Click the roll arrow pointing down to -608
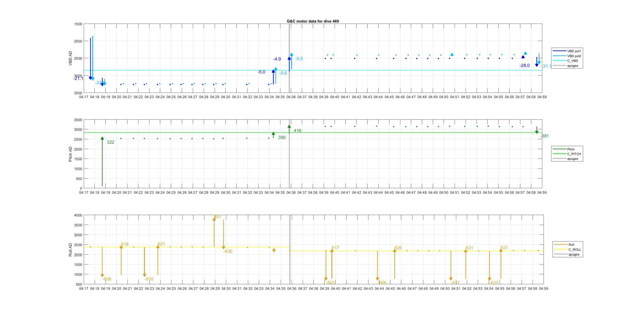The image size is (644, 319). 103,262
